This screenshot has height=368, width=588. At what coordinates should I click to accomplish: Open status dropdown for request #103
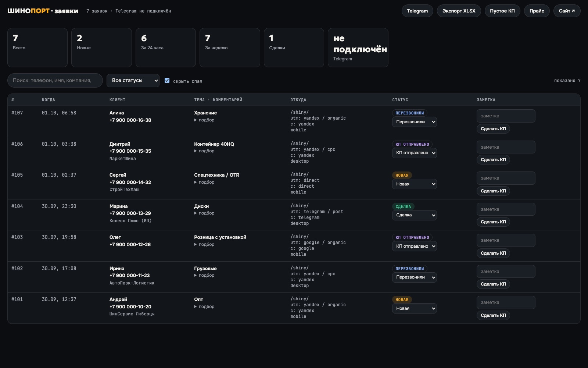coord(414,246)
